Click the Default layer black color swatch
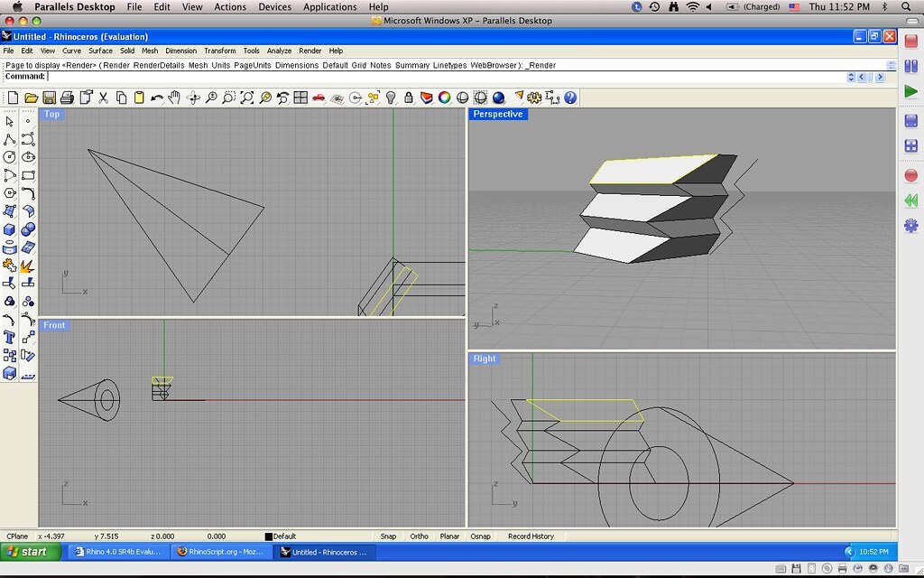This screenshot has width=924, height=578. tap(269, 536)
